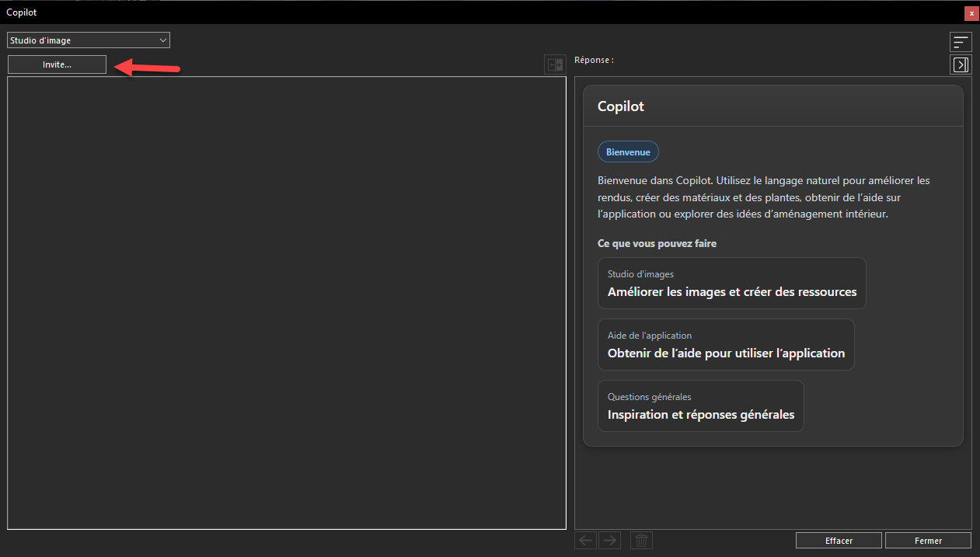Viewport: 980px width, 557px height.
Task: Close the Copilot window with red x
Action: tap(971, 13)
